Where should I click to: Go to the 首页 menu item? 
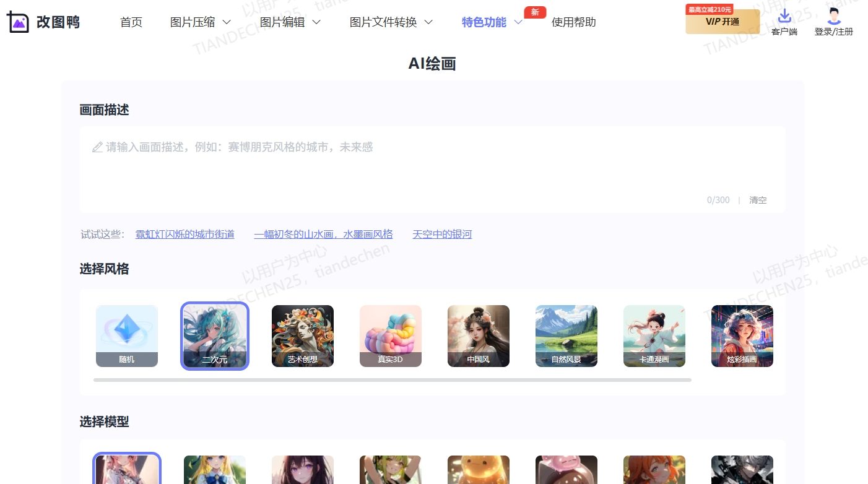[x=131, y=22]
